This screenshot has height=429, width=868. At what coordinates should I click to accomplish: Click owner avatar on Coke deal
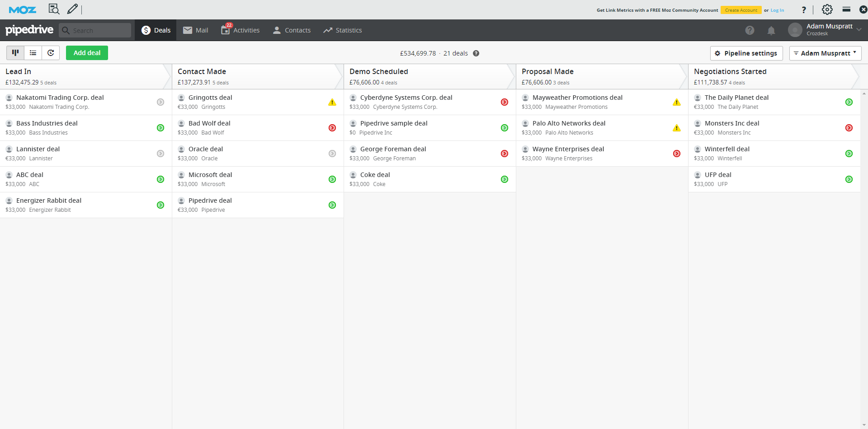[353, 175]
